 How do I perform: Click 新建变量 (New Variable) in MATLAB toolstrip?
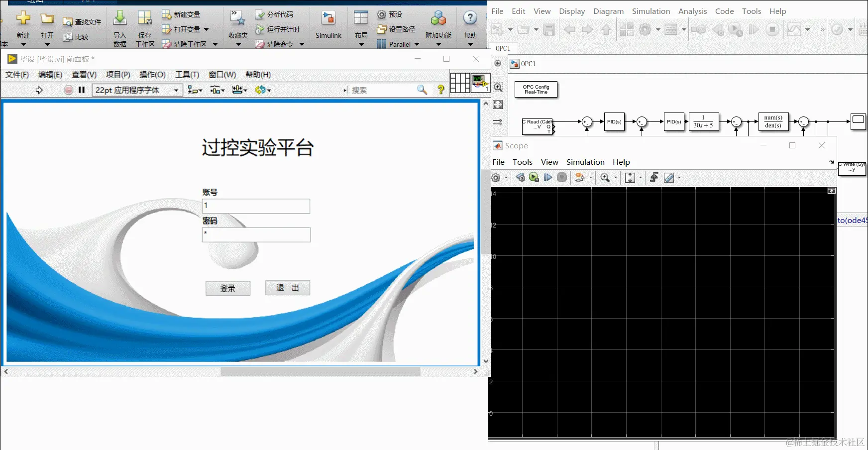pyautogui.click(x=181, y=14)
